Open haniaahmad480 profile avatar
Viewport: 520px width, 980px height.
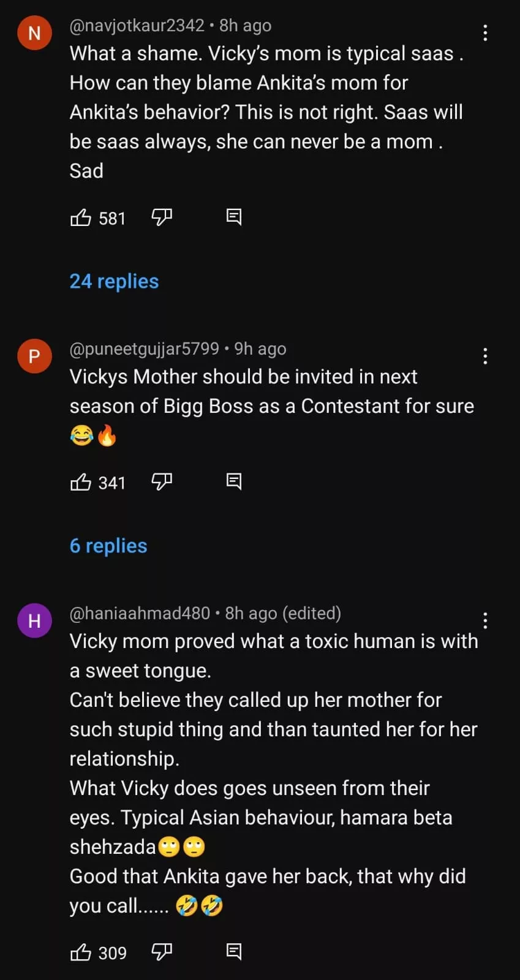coord(34,621)
